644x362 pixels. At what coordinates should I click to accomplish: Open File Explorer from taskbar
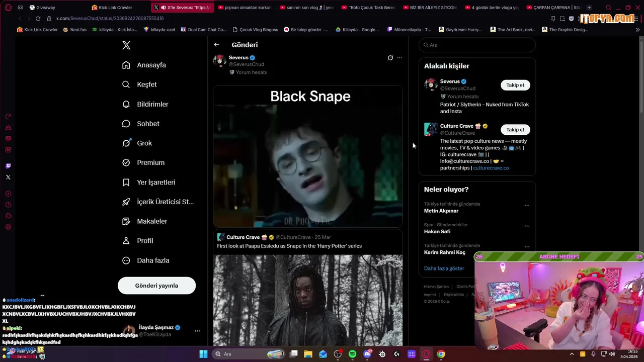click(x=308, y=354)
